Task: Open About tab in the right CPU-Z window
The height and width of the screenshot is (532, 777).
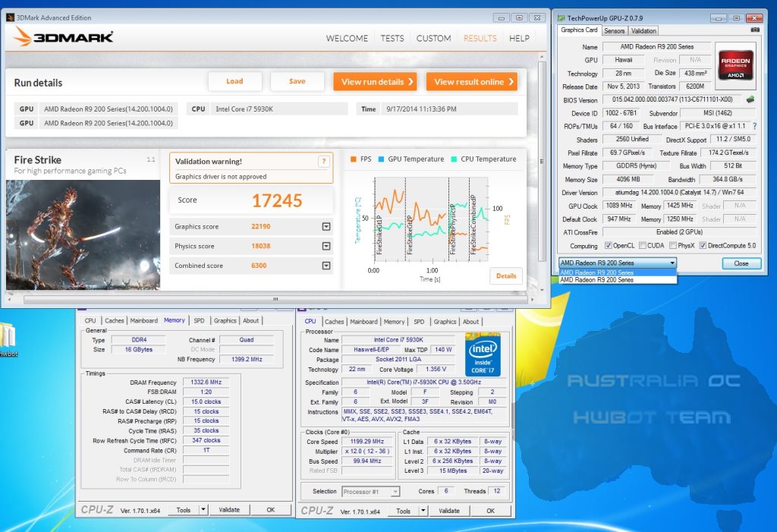Action: tap(470, 322)
